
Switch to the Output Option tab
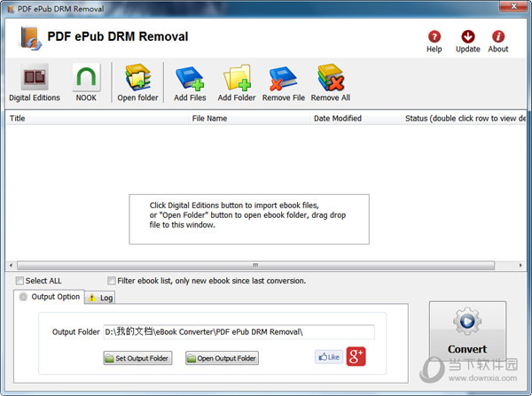click(x=50, y=297)
